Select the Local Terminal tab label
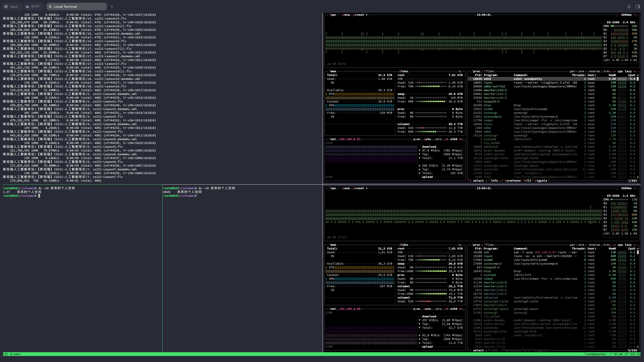The image size is (644, 362). [x=65, y=7]
